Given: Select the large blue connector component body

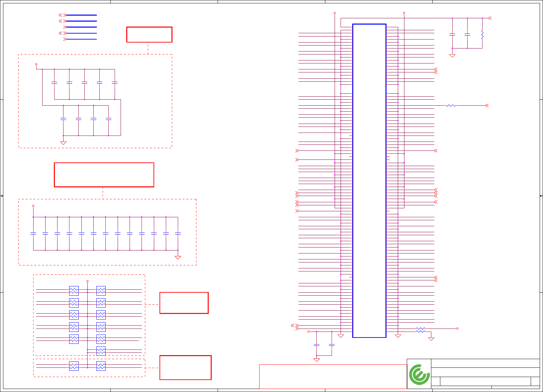Looking at the screenshot, I should coord(369,181).
